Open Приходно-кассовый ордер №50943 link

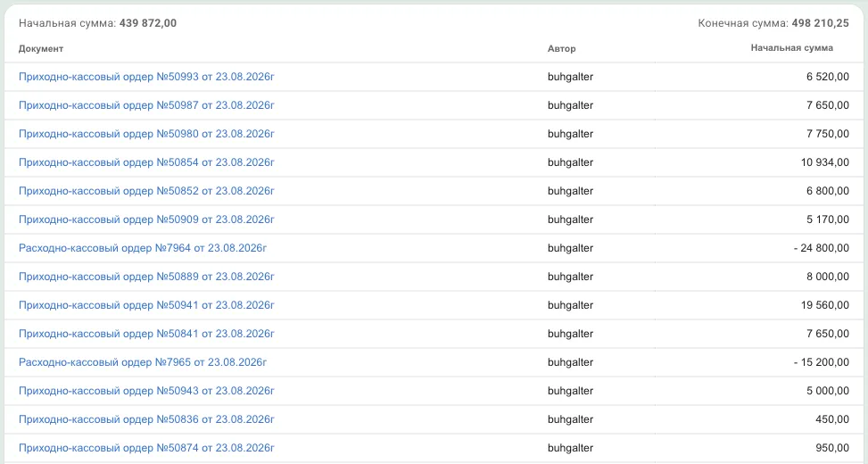[146, 390]
